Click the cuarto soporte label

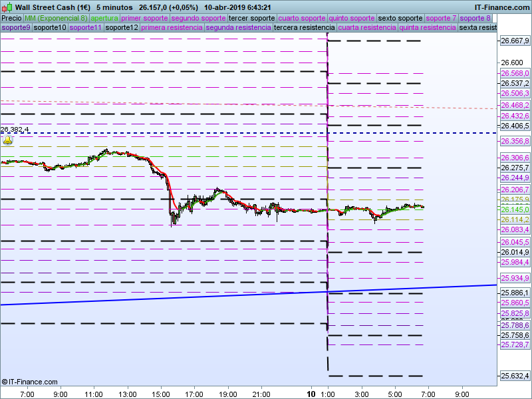tap(302, 18)
